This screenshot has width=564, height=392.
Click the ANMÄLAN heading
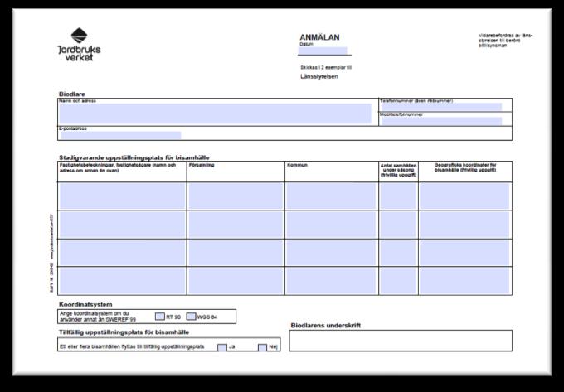(x=319, y=37)
